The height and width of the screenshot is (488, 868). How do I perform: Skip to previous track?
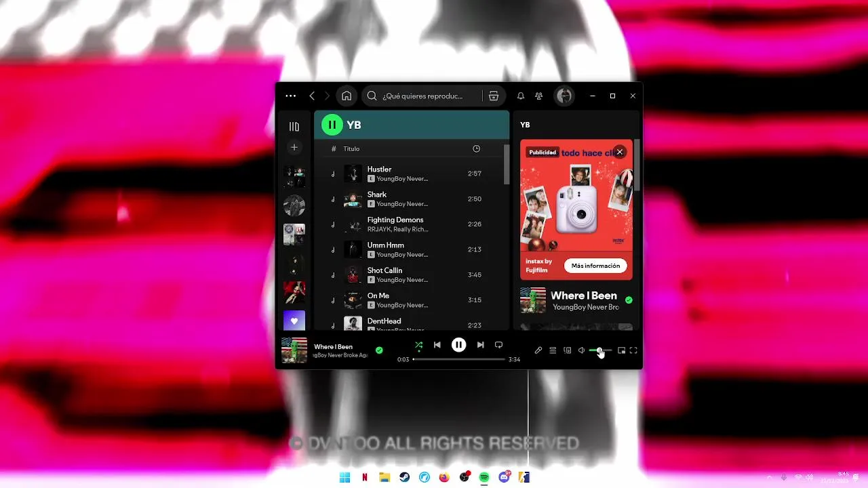point(437,345)
